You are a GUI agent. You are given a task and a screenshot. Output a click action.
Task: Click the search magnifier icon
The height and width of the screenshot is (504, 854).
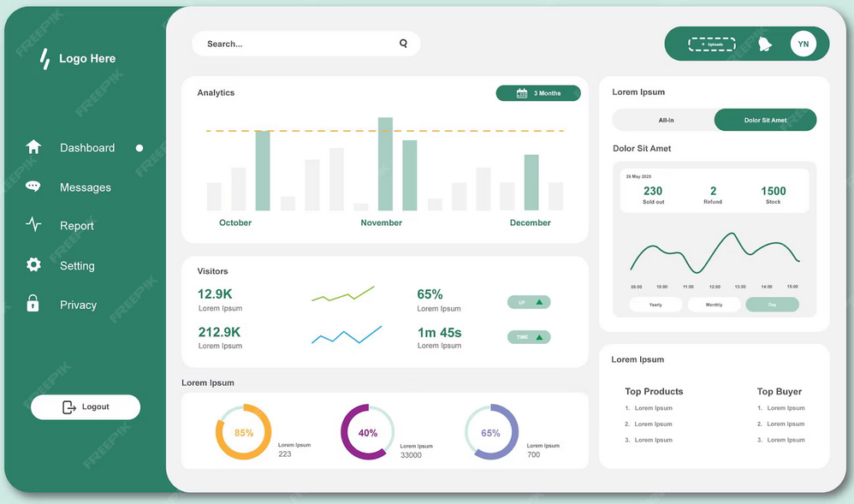[403, 44]
